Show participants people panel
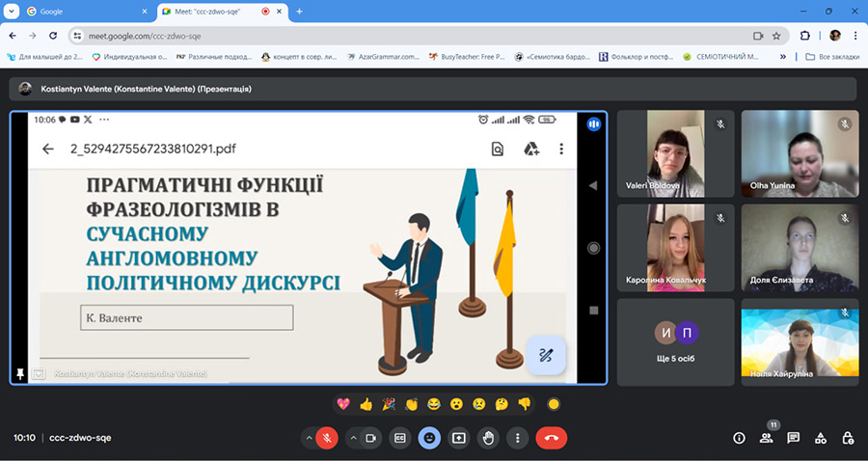Image resolution: width=868 pixels, height=461 pixels. (766, 438)
